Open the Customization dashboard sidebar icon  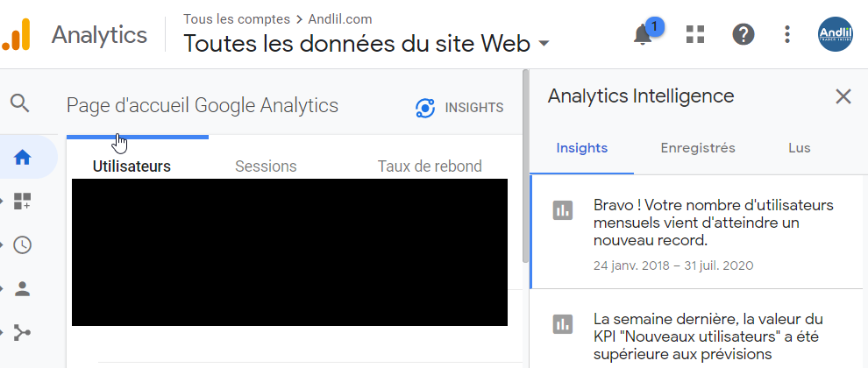pyautogui.click(x=23, y=202)
